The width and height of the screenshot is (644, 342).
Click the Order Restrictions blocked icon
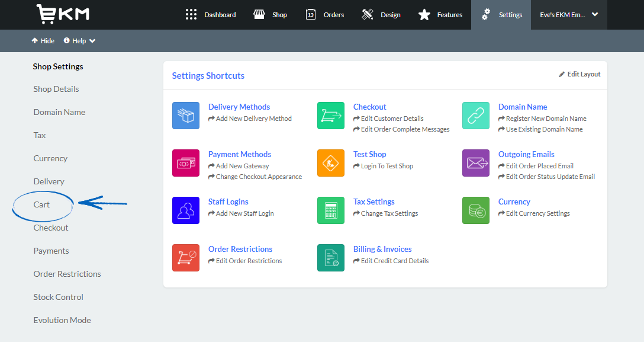(186, 258)
